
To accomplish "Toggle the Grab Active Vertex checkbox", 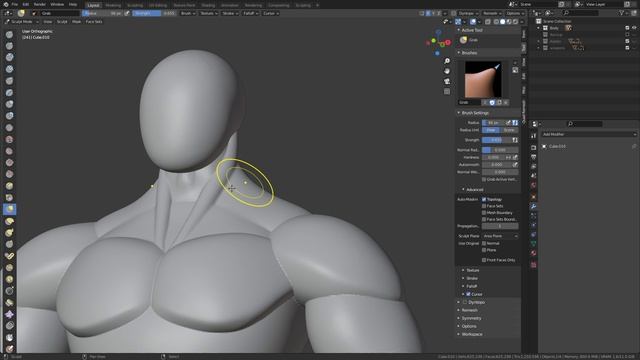I will point(484,179).
